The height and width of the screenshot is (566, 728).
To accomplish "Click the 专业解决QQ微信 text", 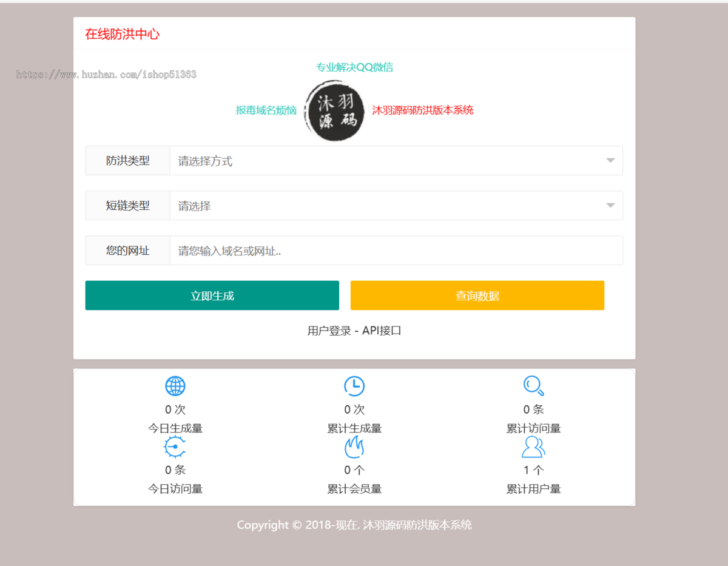I will click(x=354, y=67).
